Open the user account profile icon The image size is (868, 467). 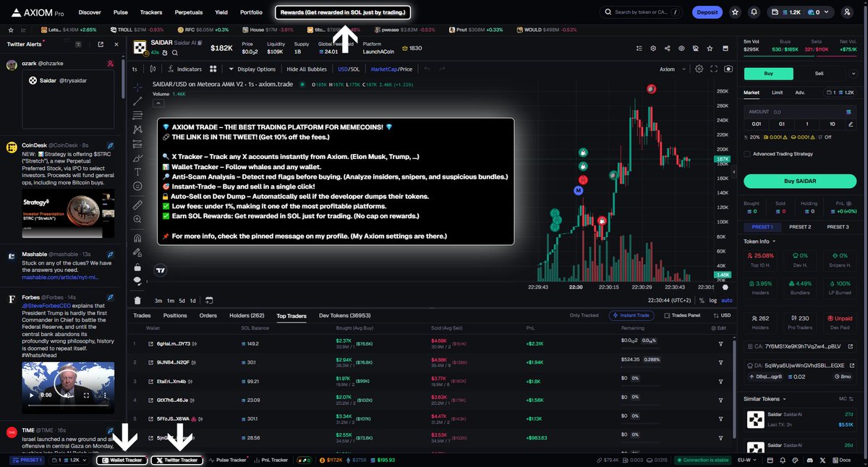pos(847,12)
